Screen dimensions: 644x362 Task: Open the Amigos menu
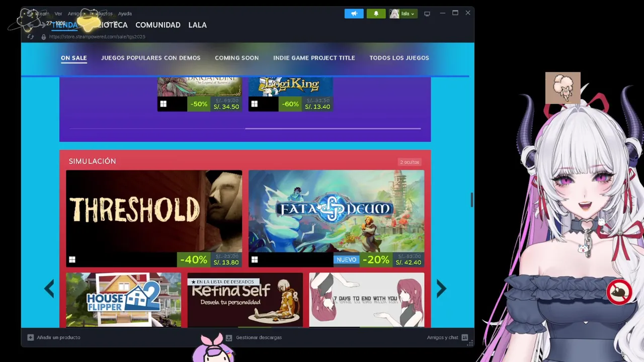point(76,14)
